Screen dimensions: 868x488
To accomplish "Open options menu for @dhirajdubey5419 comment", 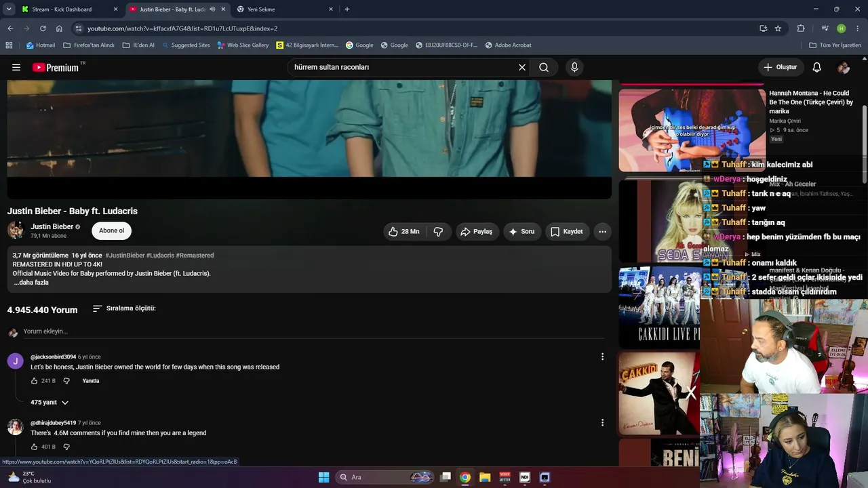I will [602, 422].
